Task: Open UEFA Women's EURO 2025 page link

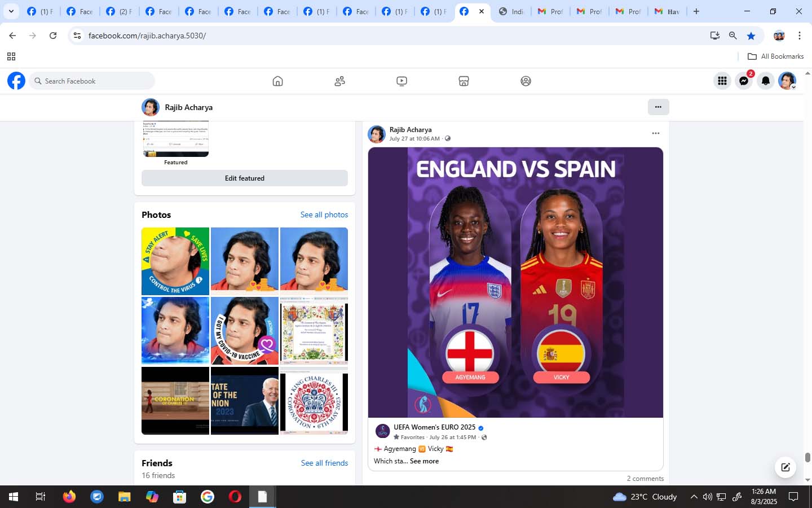Action: (x=434, y=427)
